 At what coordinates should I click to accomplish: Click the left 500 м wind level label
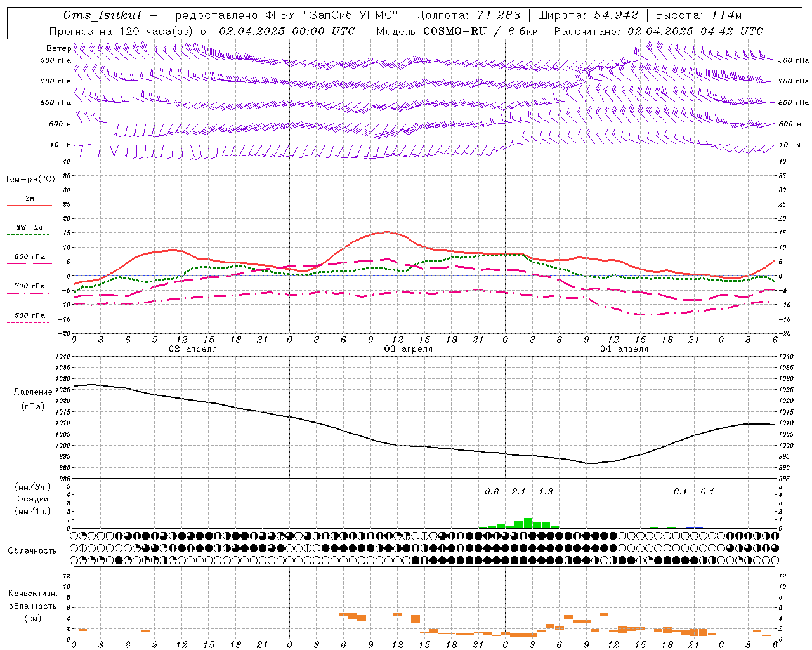(60, 124)
